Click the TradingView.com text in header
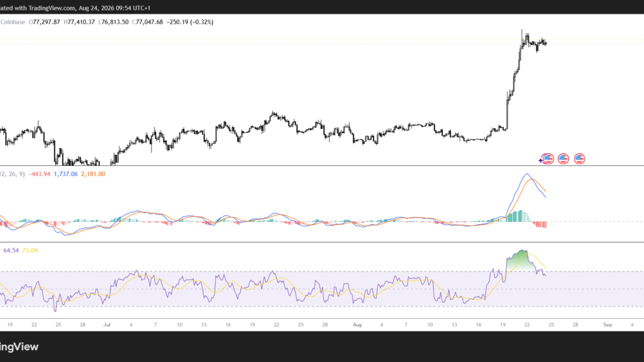Viewport: 644px width, 362px height. [x=52, y=8]
